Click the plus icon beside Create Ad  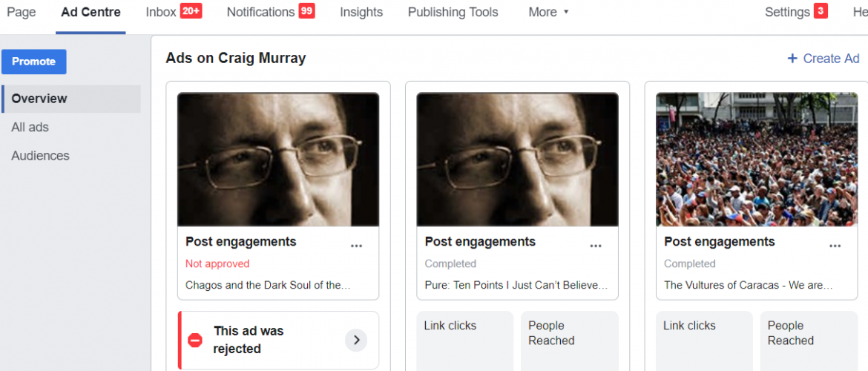[x=792, y=59]
